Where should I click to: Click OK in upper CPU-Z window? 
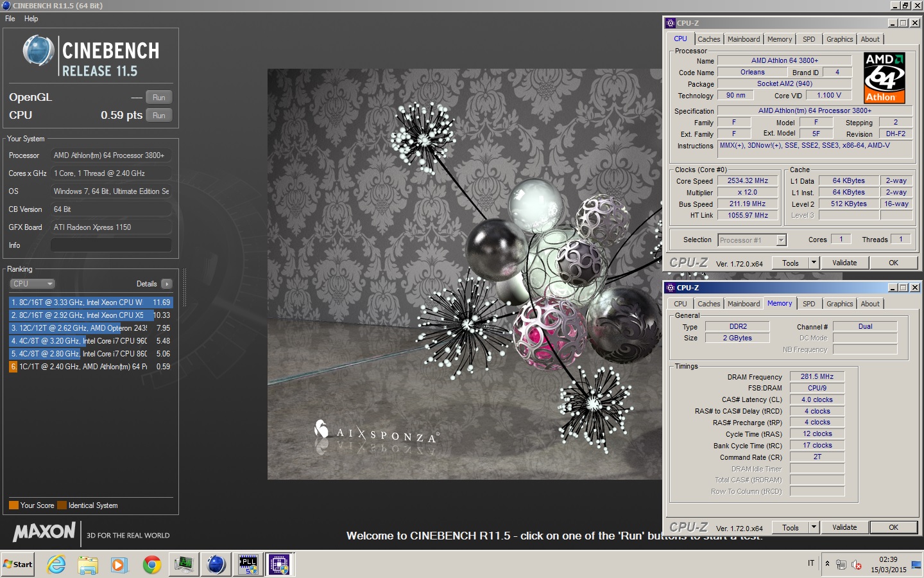(893, 263)
